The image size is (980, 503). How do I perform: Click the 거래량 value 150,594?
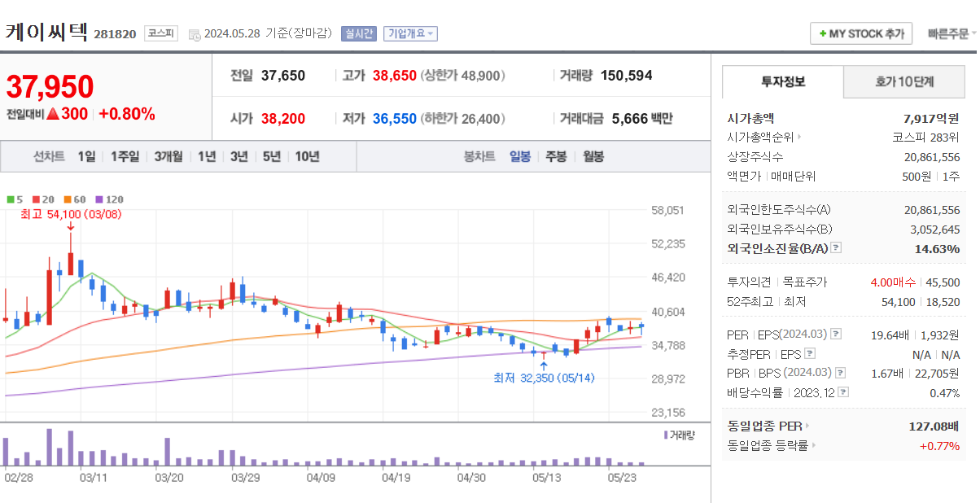point(627,76)
